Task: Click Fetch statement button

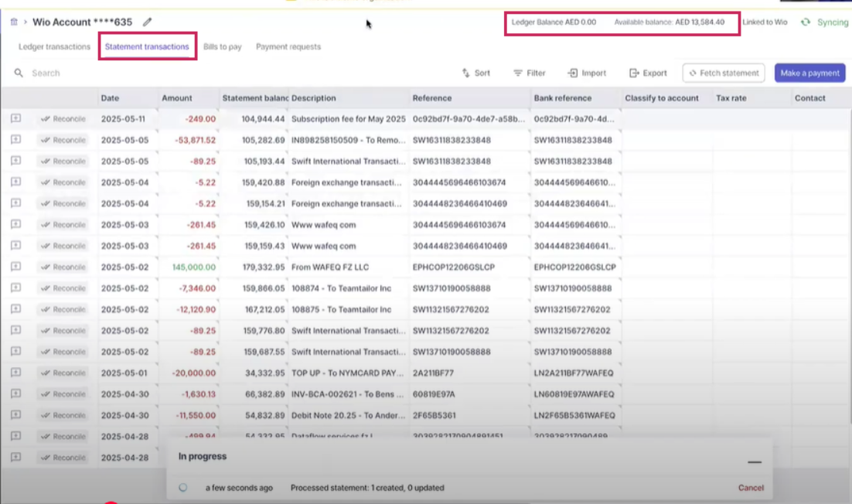Action: point(724,73)
